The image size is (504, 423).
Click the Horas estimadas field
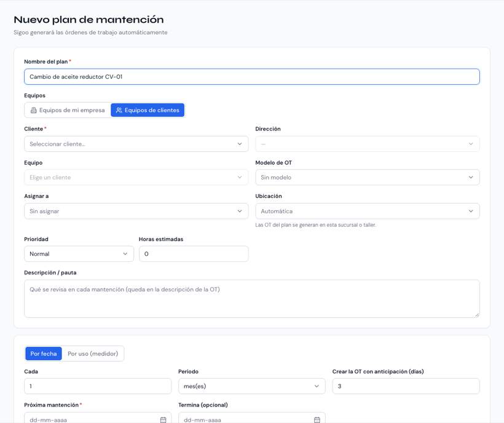click(x=194, y=254)
